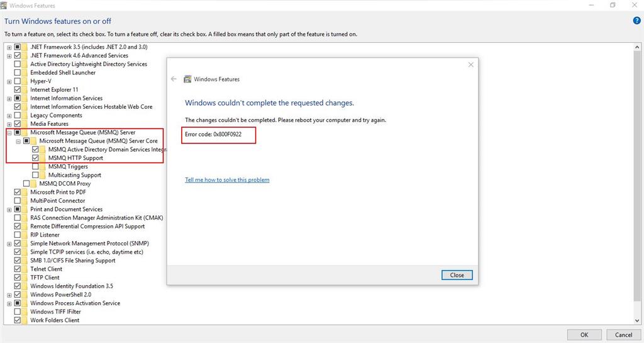
Task: Expand Windows Process Activation Service
Action: point(9,303)
